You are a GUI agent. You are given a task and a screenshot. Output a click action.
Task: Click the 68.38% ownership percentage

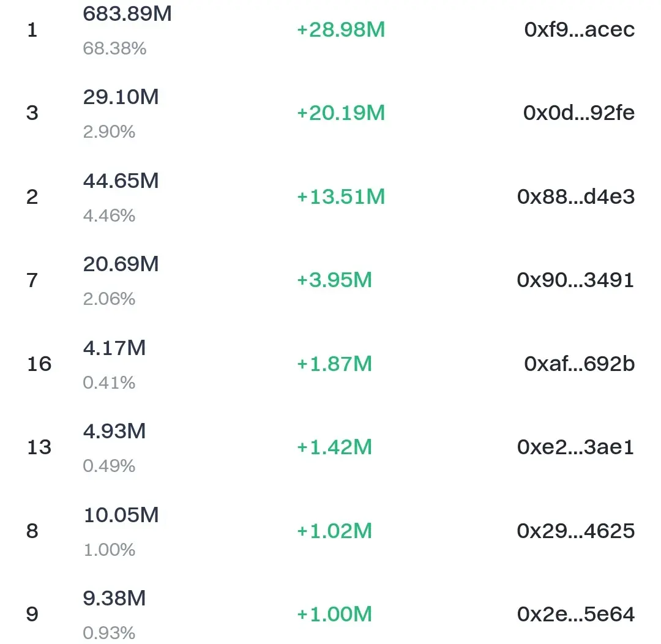[114, 48]
